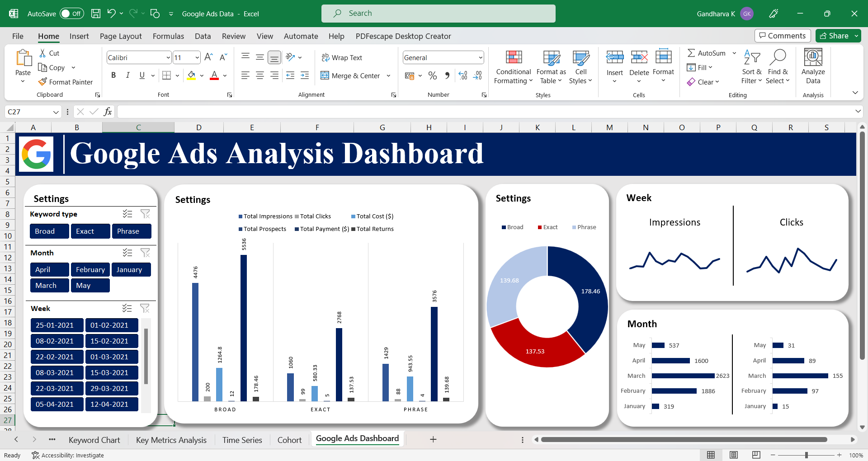Screen dimensions: 868x461
Task: Toggle AutoSave switch
Action: pyautogui.click(x=72, y=14)
